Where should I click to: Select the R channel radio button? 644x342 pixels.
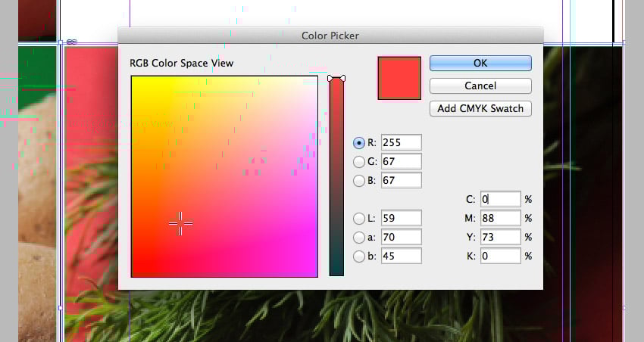[359, 143]
